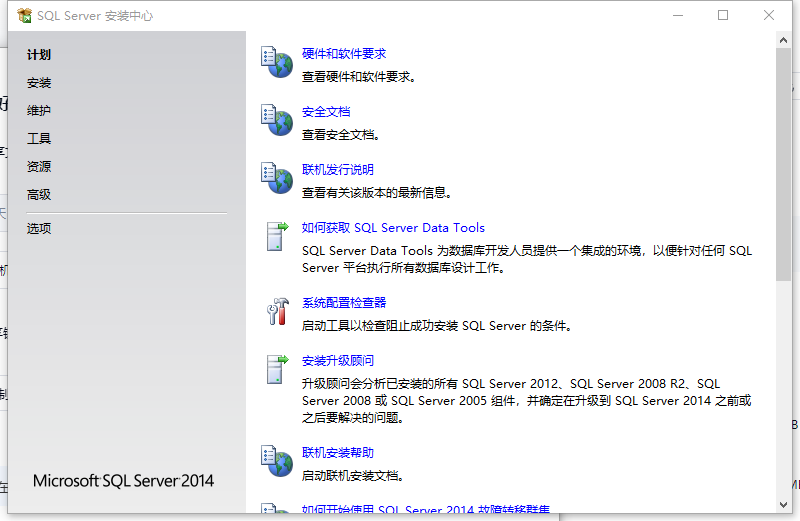Open the 联机安装帮助 link

tap(338, 453)
